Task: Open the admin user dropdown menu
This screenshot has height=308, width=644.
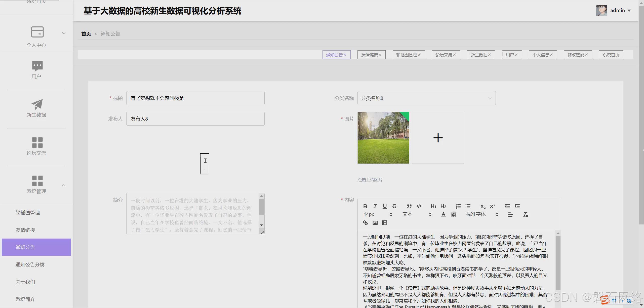Action: (x=620, y=11)
